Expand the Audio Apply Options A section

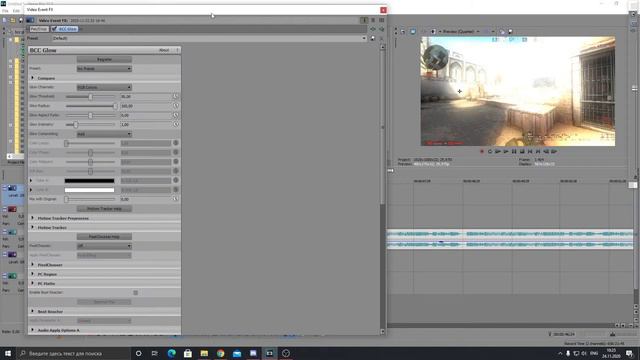pos(33,330)
